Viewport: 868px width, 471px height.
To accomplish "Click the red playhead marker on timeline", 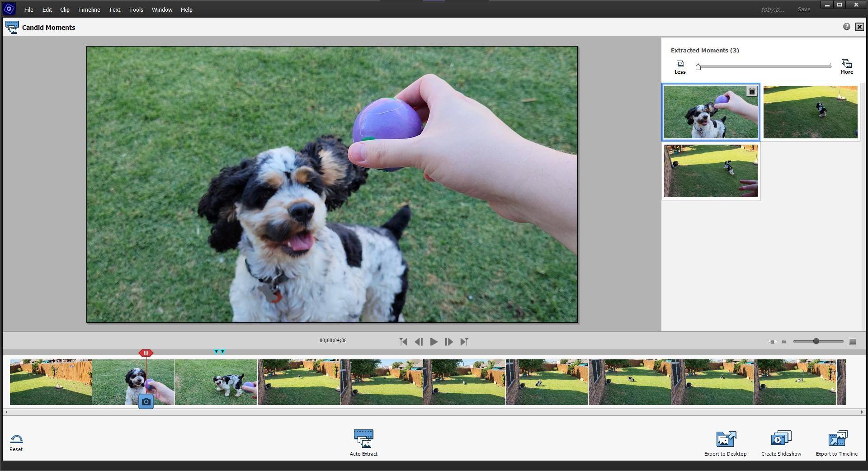I will [x=146, y=353].
